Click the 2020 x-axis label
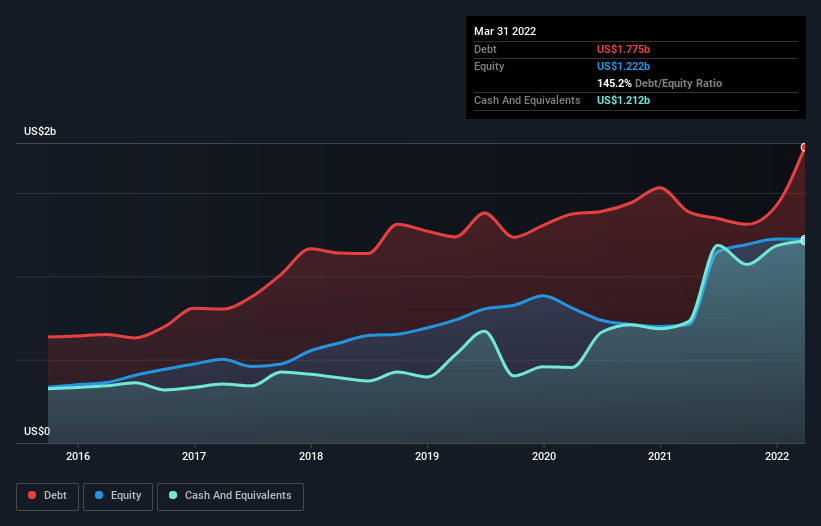 point(544,456)
